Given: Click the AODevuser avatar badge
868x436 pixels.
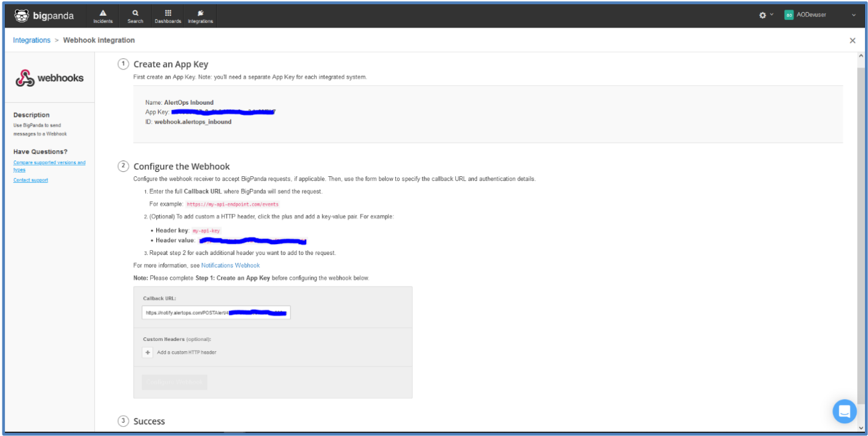Looking at the screenshot, I should pyautogui.click(x=789, y=15).
